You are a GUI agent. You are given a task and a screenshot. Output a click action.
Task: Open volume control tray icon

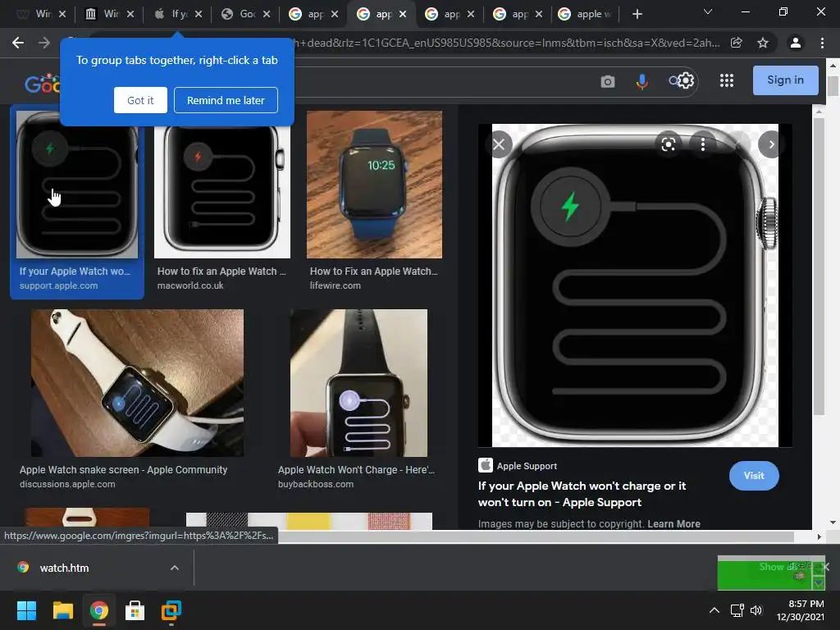(756, 610)
